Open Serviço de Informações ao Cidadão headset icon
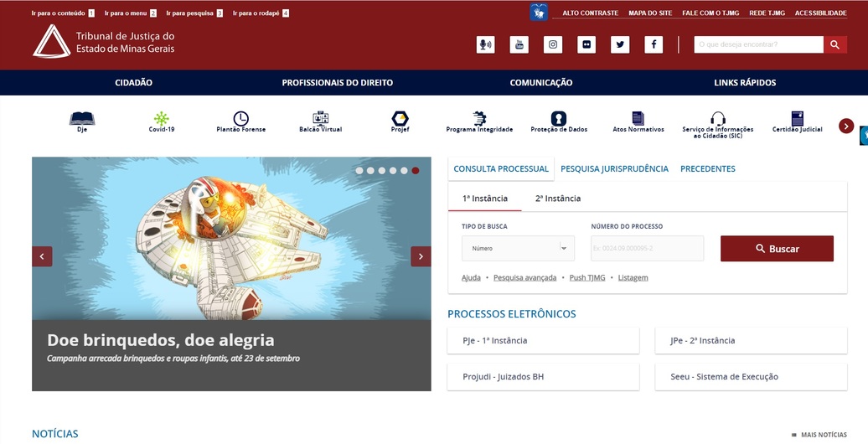The width and height of the screenshot is (868, 444). 718,118
